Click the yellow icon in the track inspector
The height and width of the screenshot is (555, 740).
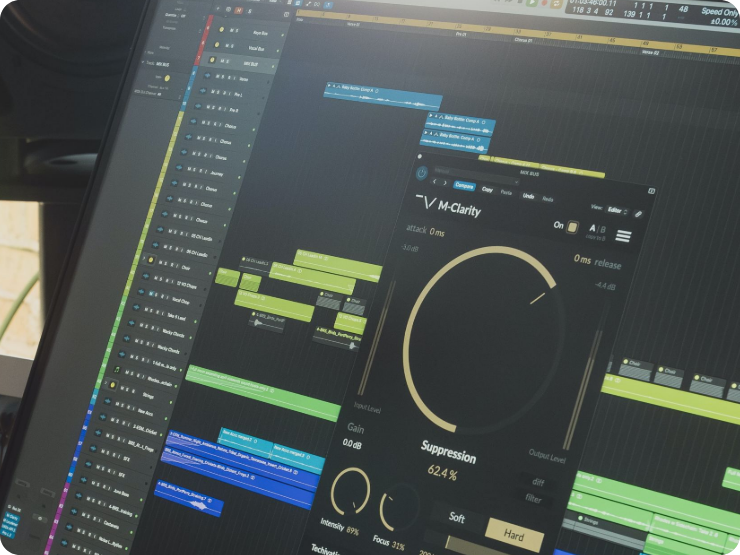(x=167, y=78)
